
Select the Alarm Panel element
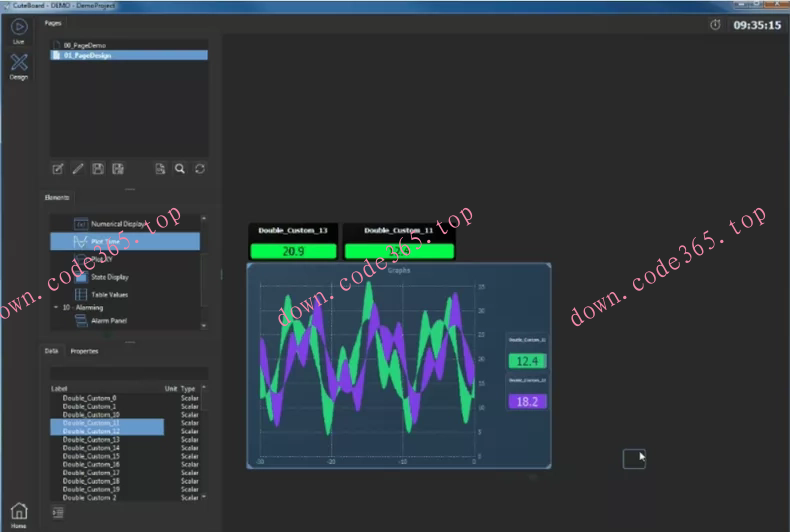[x=125, y=320]
